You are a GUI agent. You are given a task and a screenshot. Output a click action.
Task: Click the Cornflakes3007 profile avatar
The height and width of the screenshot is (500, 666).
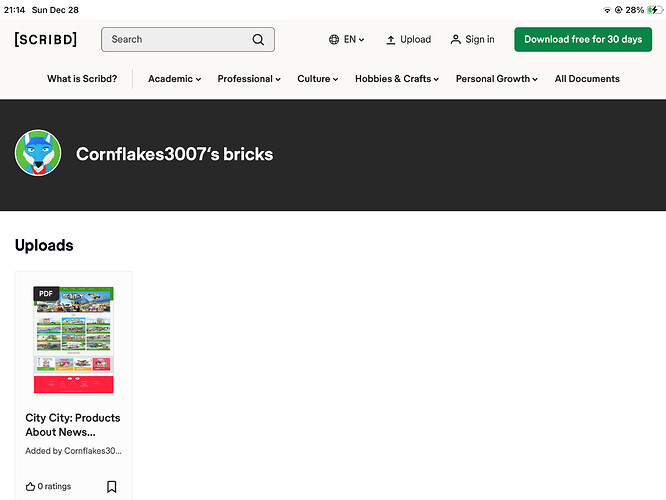pos(38,154)
